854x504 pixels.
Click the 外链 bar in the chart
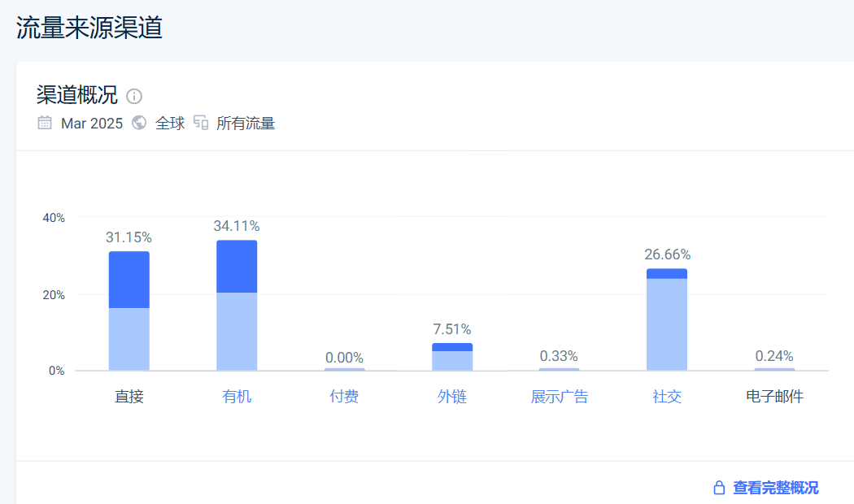coord(452,357)
